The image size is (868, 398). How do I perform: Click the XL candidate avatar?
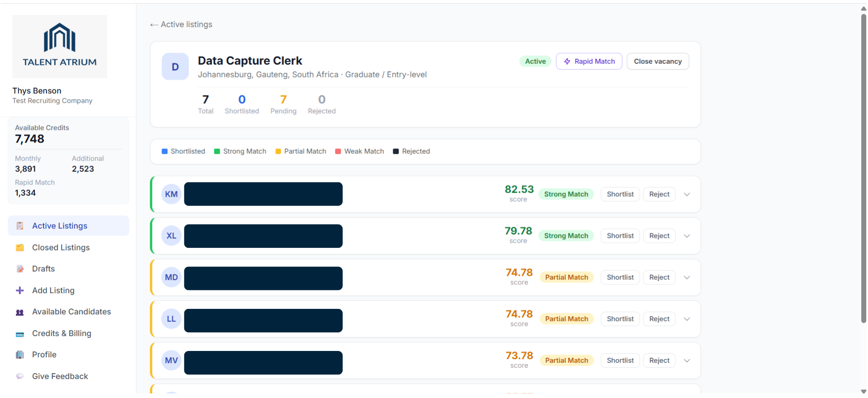(x=171, y=236)
